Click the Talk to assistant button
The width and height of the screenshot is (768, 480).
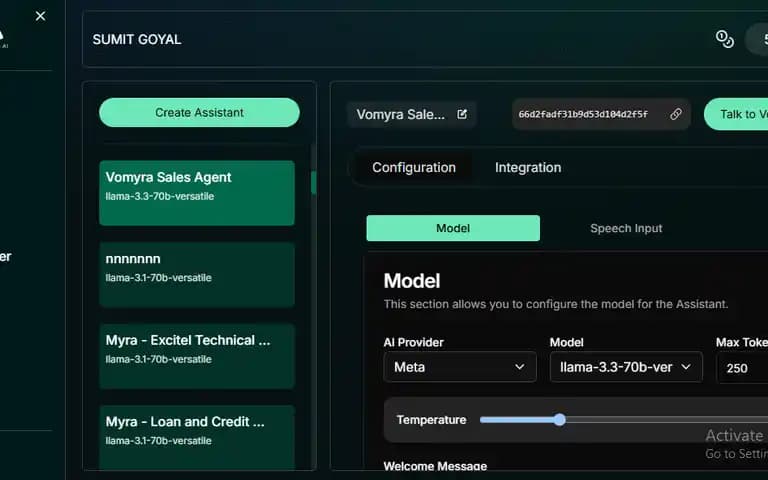(x=736, y=114)
